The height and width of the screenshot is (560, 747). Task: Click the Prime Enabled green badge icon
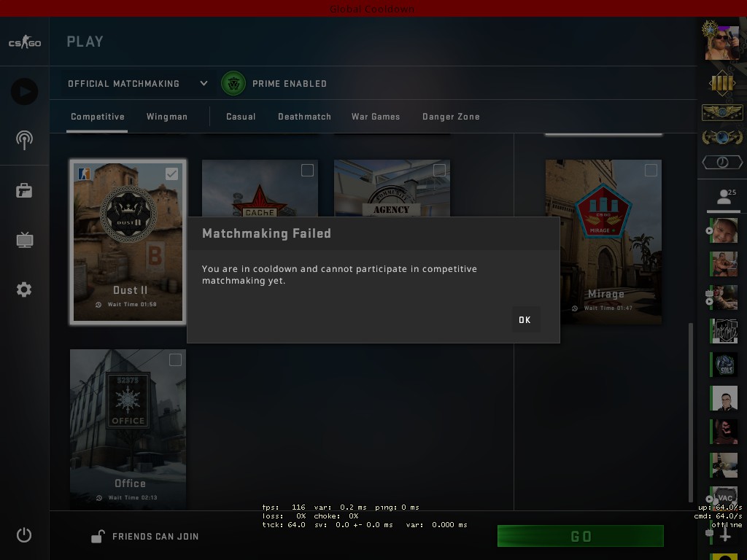(x=233, y=83)
